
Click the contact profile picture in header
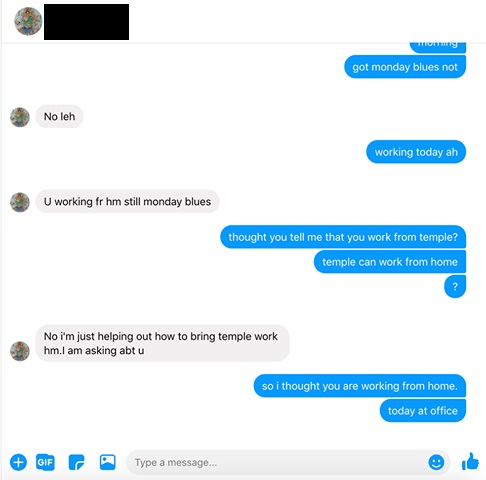coord(28,21)
